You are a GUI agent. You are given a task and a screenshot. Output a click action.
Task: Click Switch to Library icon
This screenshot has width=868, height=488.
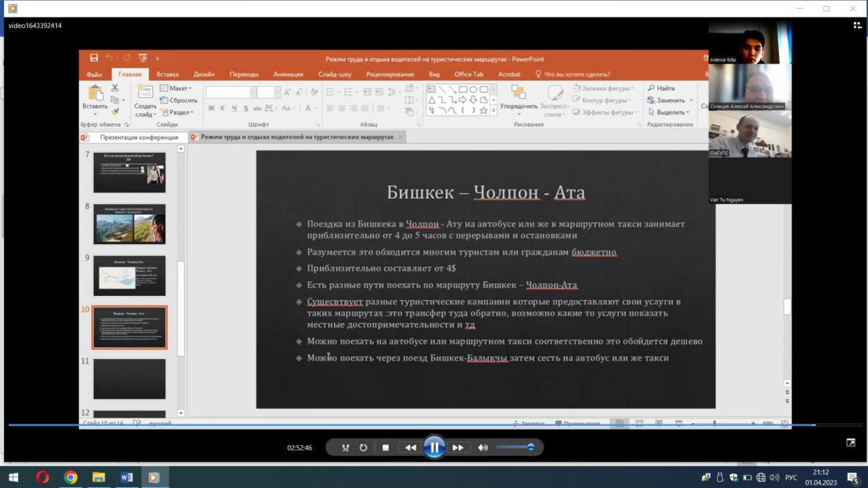tap(857, 25)
